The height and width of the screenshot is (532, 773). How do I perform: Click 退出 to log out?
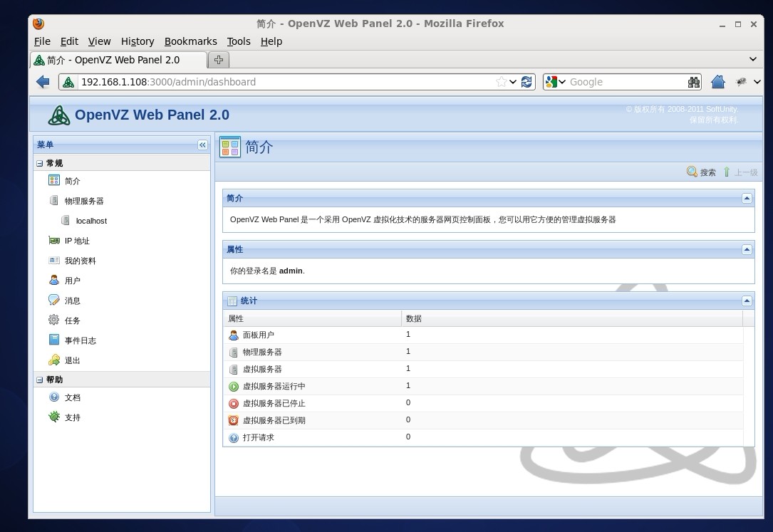pyautogui.click(x=73, y=360)
